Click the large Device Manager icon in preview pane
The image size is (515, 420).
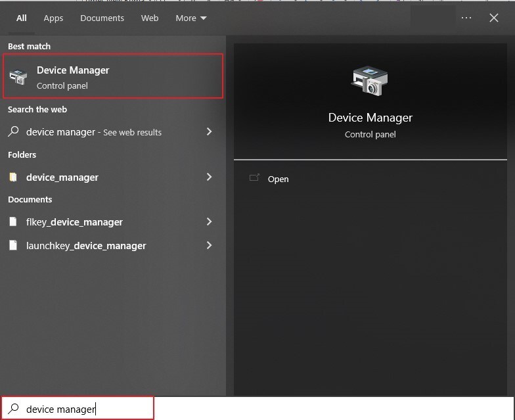pos(370,81)
